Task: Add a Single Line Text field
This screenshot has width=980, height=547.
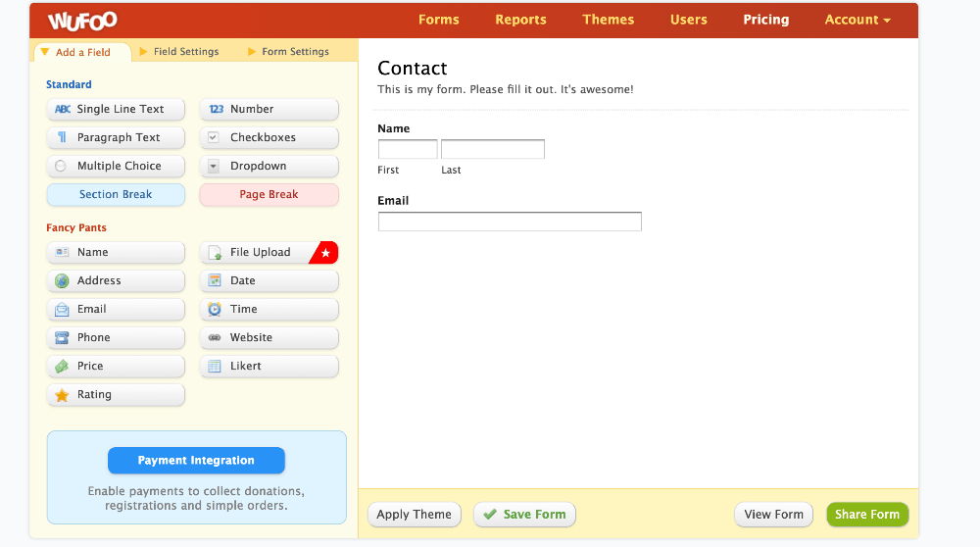Action: 116,109
